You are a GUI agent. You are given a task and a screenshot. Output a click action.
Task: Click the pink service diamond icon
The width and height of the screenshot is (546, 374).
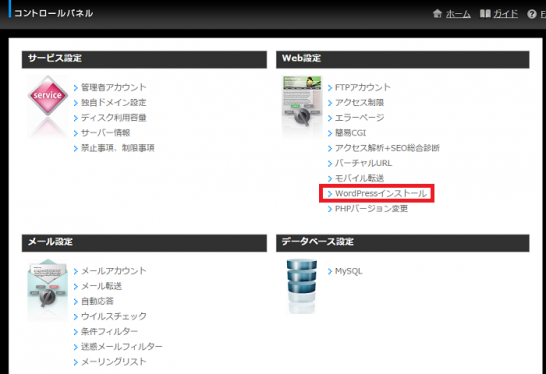48,95
